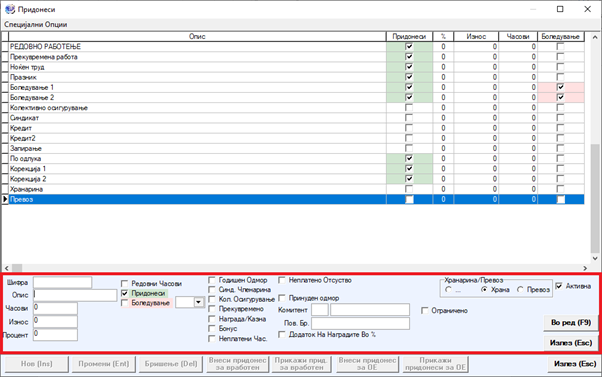Click the Опис column header

click(197, 36)
